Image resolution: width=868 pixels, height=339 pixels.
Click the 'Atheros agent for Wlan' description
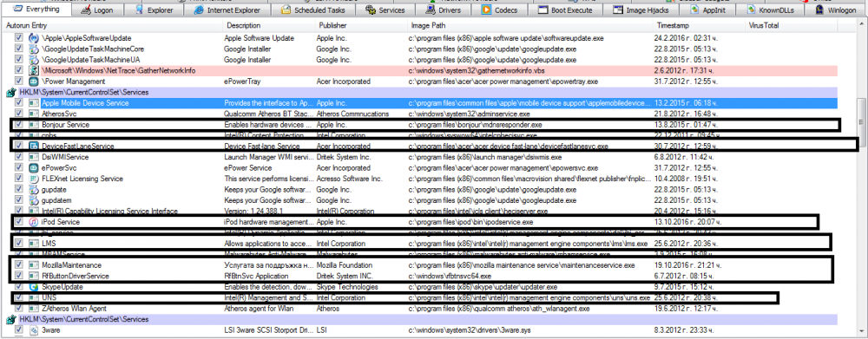(x=259, y=308)
